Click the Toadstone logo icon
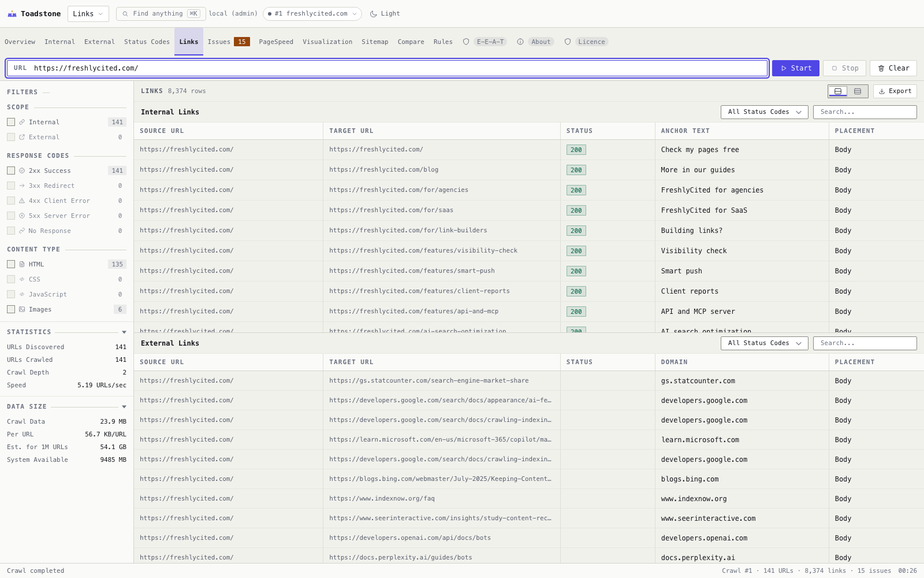 click(x=12, y=14)
